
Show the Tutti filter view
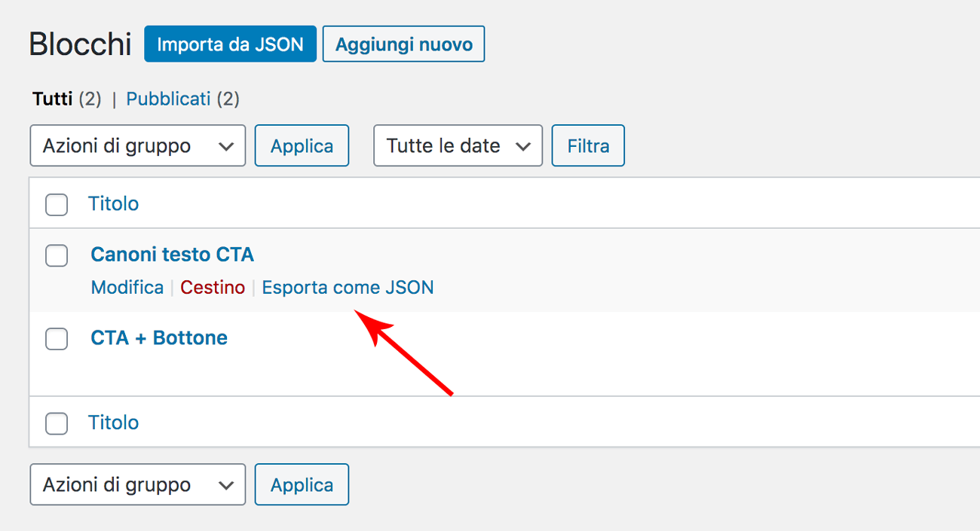[53, 99]
